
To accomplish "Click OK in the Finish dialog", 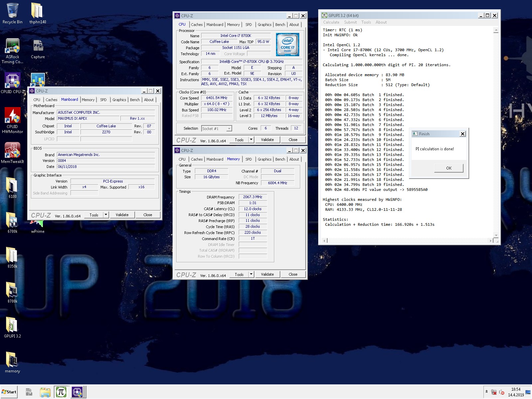I will tap(449, 168).
